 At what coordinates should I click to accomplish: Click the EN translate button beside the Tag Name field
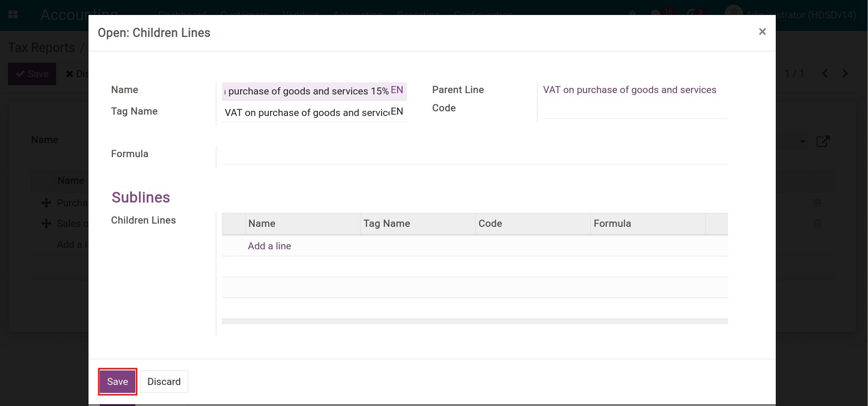pyautogui.click(x=397, y=112)
